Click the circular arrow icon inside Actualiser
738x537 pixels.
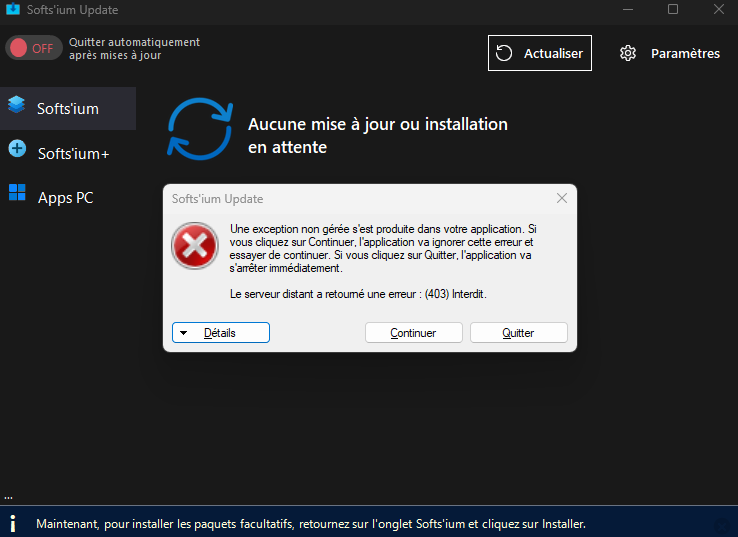(504, 53)
